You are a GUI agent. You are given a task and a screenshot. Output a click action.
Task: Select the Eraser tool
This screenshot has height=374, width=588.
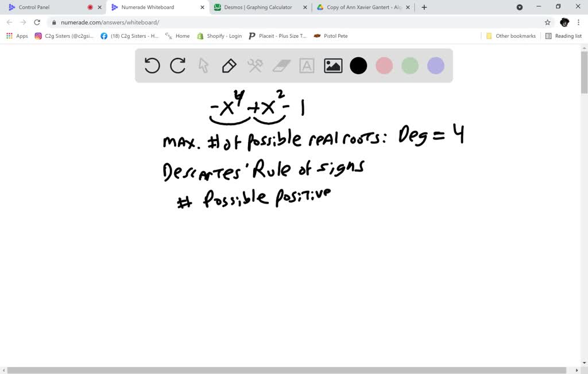pyautogui.click(x=281, y=65)
